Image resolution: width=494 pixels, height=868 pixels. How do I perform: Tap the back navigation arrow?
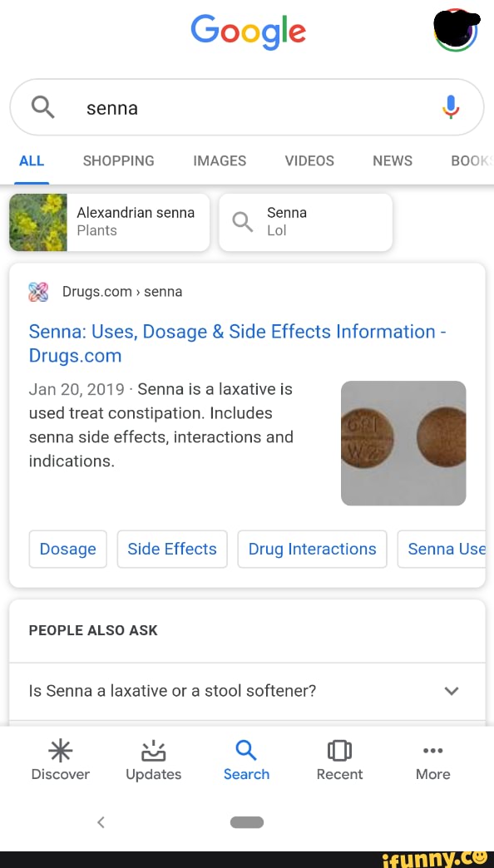[101, 821]
